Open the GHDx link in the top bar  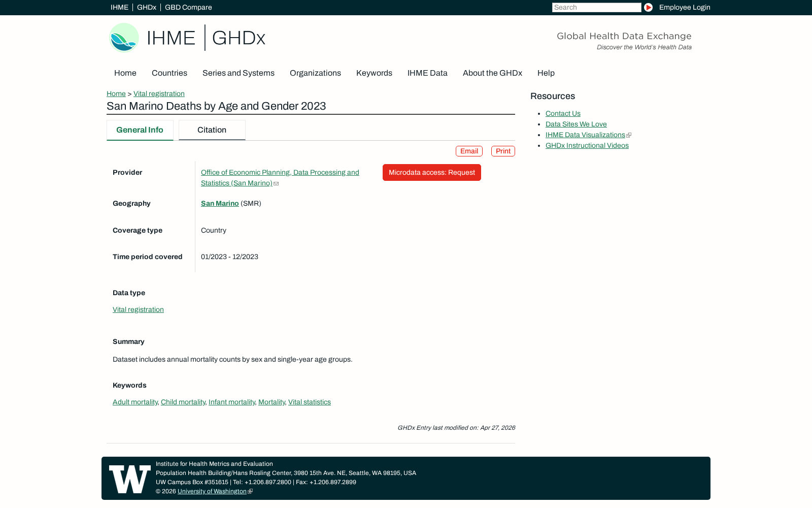tap(147, 7)
